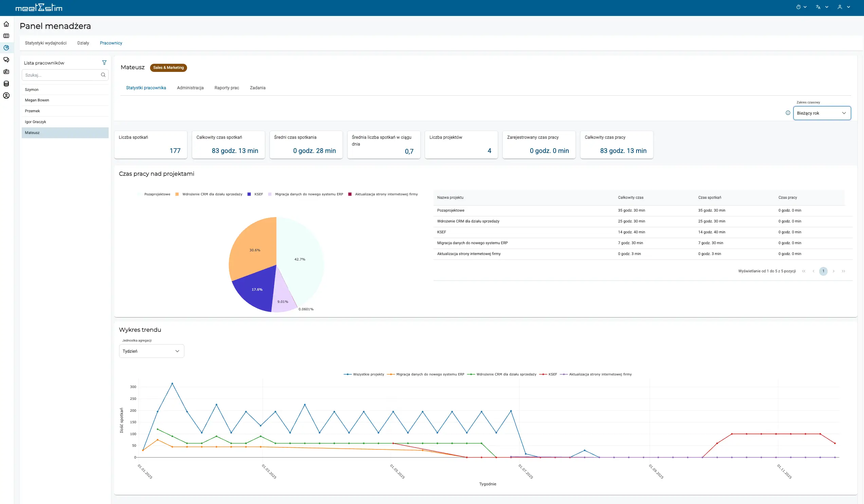Go to home via house sidebar icon
Screen dimensions: 864x504
tap(6, 24)
